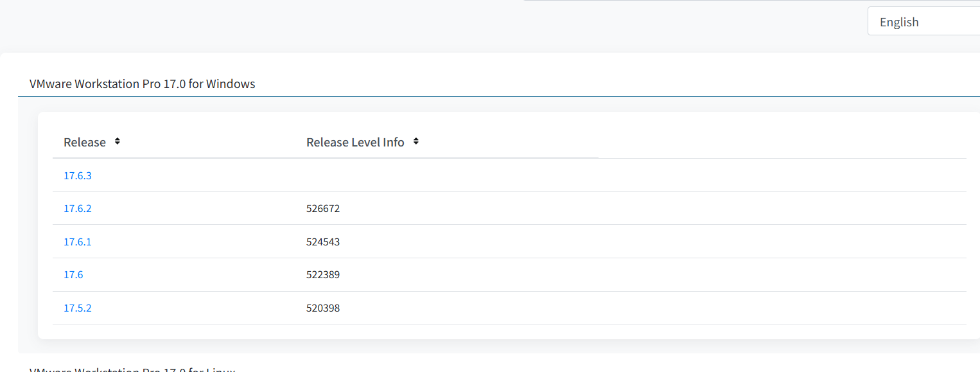Select build number 520398
Image resolution: width=980 pixels, height=372 pixels.
click(x=323, y=308)
